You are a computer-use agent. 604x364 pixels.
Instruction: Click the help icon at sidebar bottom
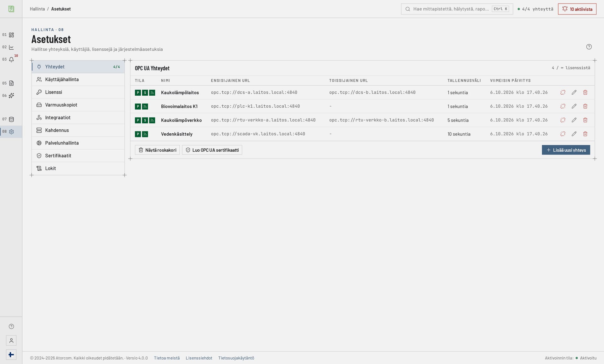coord(11,326)
